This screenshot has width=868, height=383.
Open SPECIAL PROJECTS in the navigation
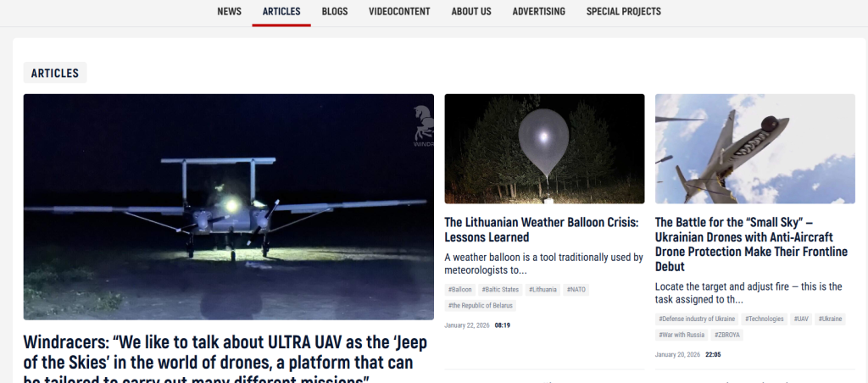(623, 12)
